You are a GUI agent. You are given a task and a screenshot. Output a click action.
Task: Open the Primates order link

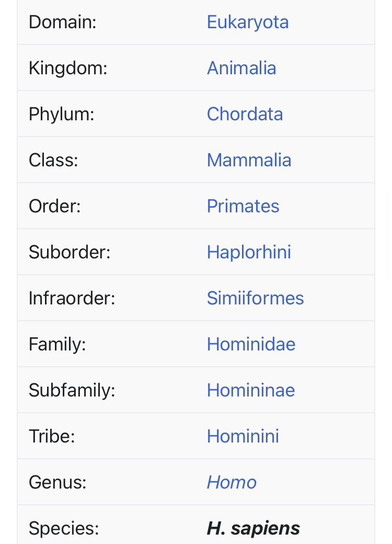pyautogui.click(x=243, y=206)
